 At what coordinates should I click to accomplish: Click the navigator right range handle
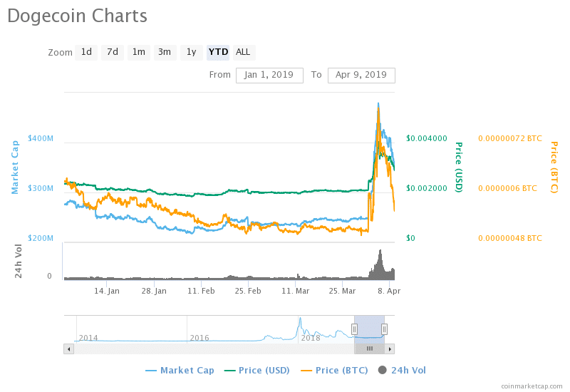[x=384, y=329]
